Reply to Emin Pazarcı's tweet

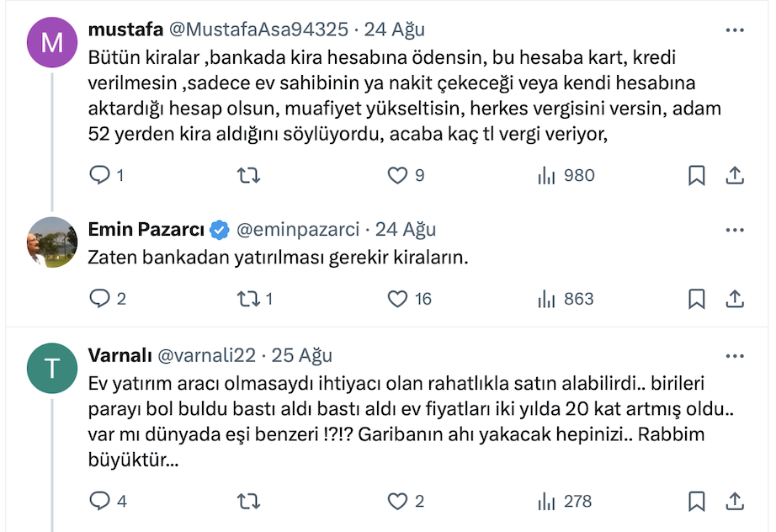tap(100, 298)
